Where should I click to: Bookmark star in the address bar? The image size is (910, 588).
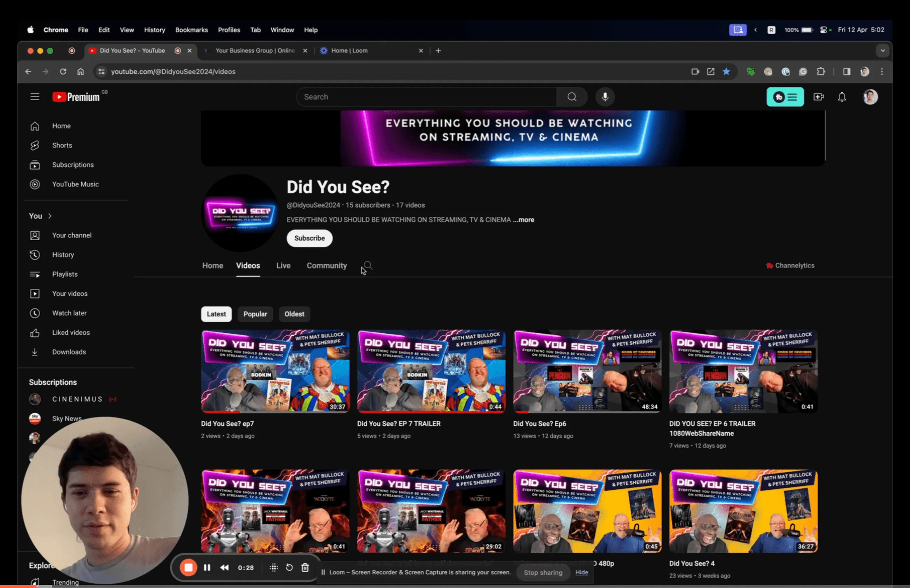(x=726, y=71)
